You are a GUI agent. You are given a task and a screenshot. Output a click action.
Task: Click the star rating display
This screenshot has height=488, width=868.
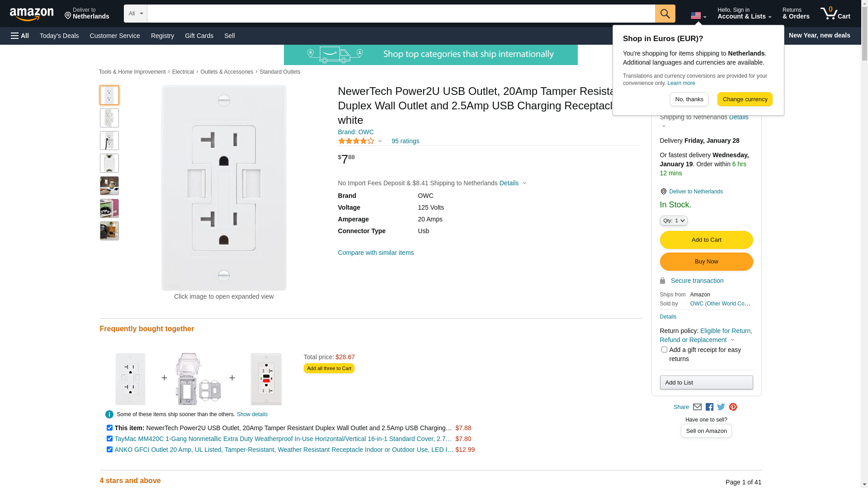coord(356,141)
